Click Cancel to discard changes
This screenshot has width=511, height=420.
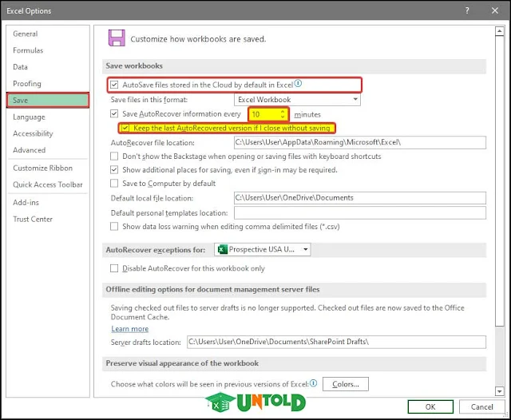482,406
